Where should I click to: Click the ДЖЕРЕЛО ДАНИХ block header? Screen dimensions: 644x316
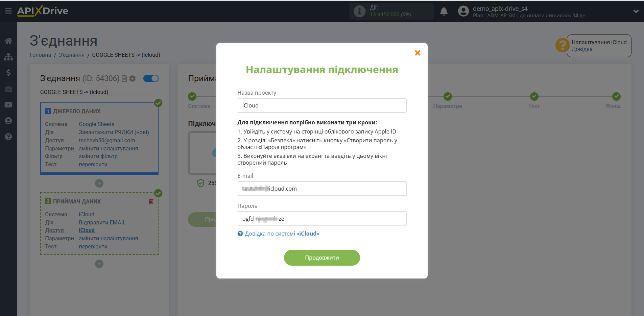[x=77, y=111]
